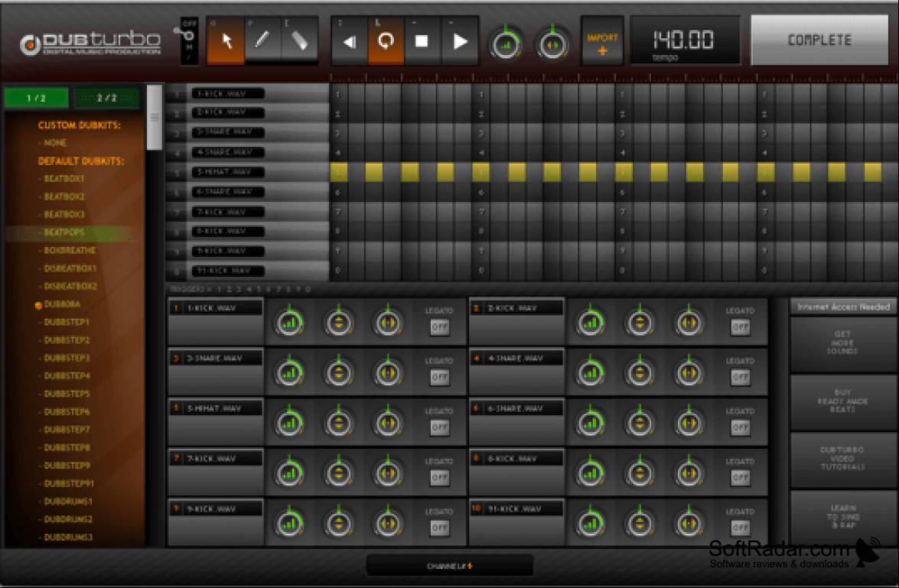The width and height of the screenshot is (899, 588).
Task: Click the volume knob for 2-KICK.WAV pad
Action: pyautogui.click(x=591, y=323)
